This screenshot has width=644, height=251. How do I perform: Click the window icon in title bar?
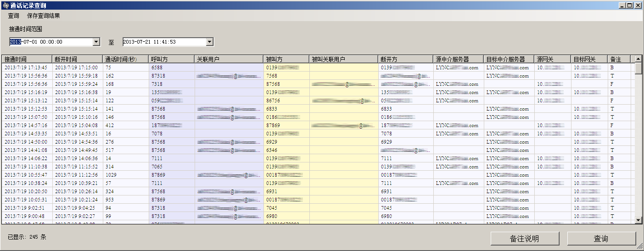coord(6,6)
